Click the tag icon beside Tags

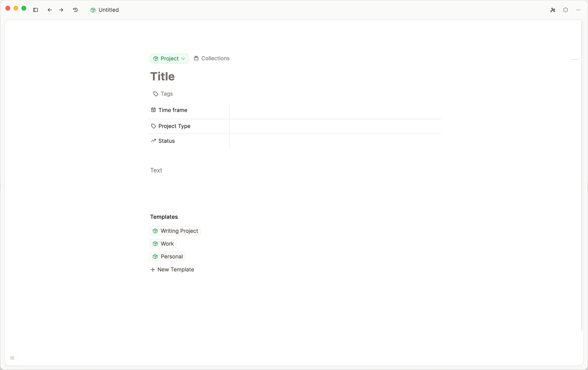pos(155,94)
